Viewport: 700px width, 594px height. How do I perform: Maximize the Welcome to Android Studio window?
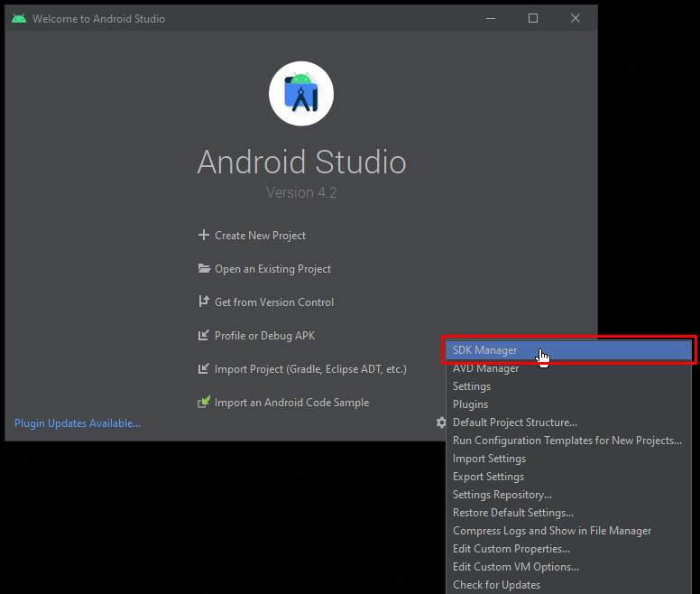tap(533, 18)
